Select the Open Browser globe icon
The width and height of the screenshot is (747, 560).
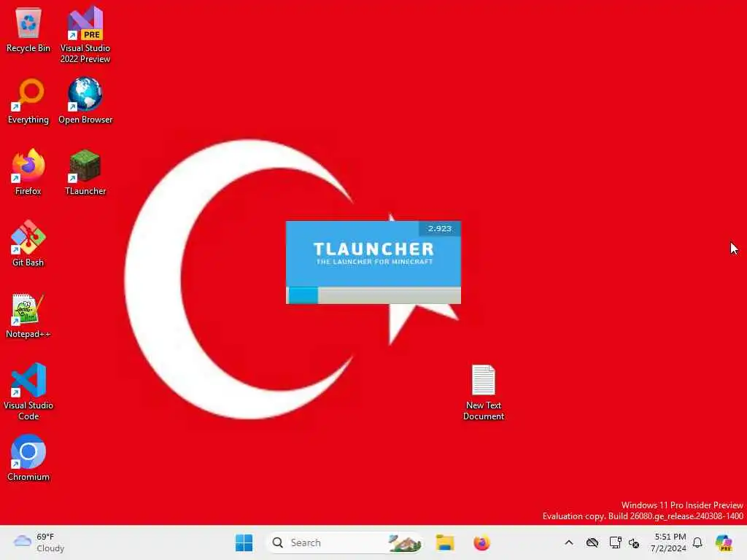pos(85,101)
